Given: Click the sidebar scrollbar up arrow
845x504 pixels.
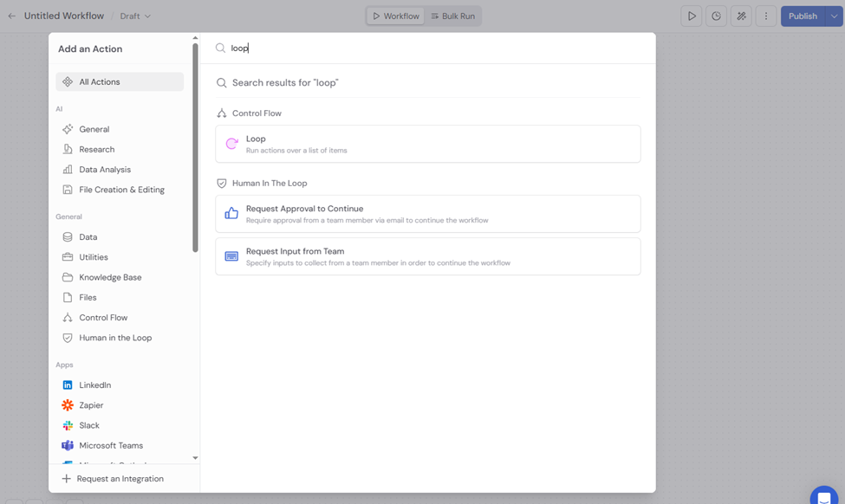Looking at the screenshot, I should point(195,38).
